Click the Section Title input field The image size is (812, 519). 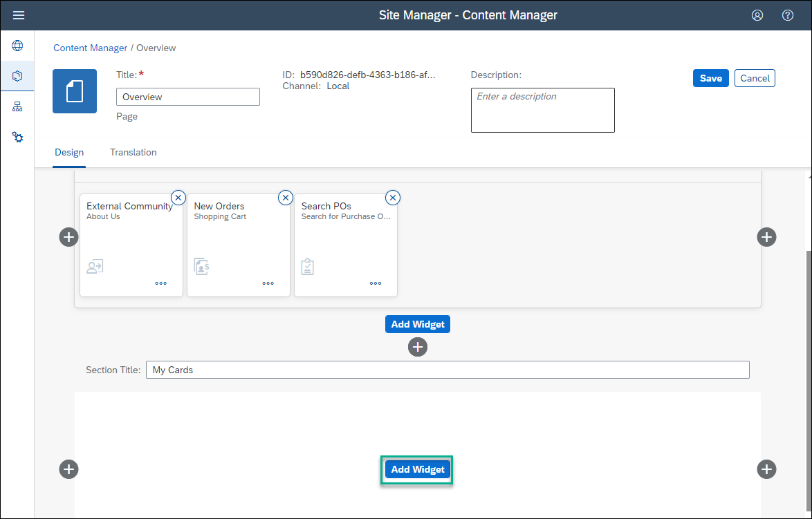point(447,370)
